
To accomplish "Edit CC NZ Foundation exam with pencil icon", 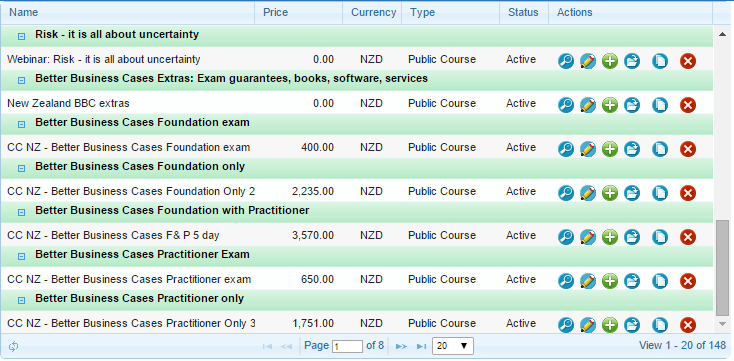I will point(588,149).
